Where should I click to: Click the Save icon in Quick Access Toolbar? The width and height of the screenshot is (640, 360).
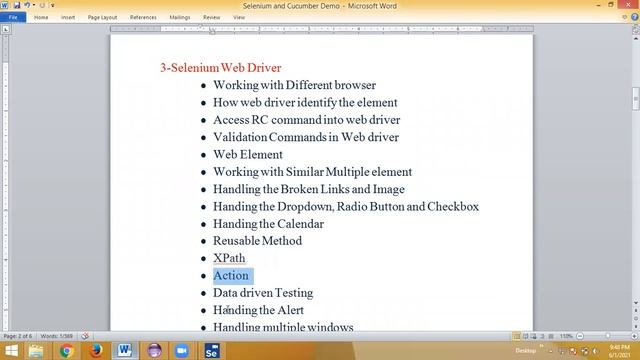(17, 5)
